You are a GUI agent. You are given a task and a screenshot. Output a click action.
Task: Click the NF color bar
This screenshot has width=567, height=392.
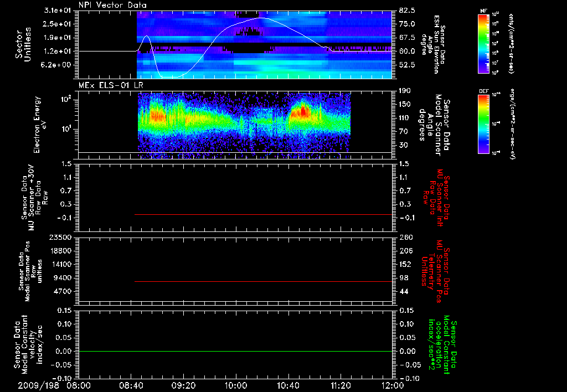click(484, 44)
